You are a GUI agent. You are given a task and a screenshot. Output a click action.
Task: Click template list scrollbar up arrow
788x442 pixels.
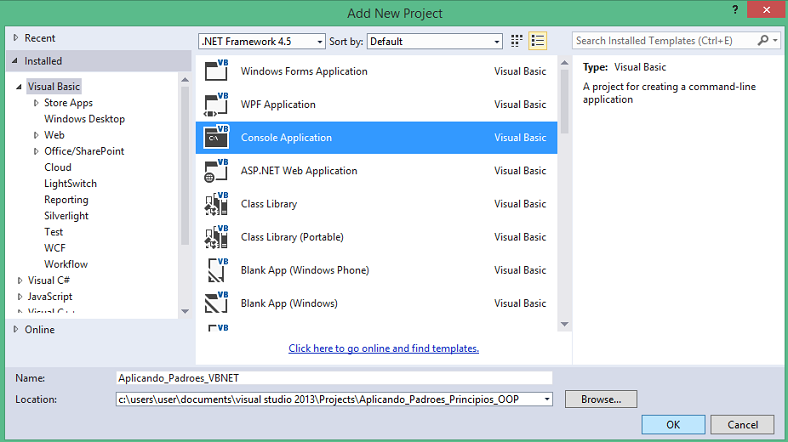coord(564,63)
